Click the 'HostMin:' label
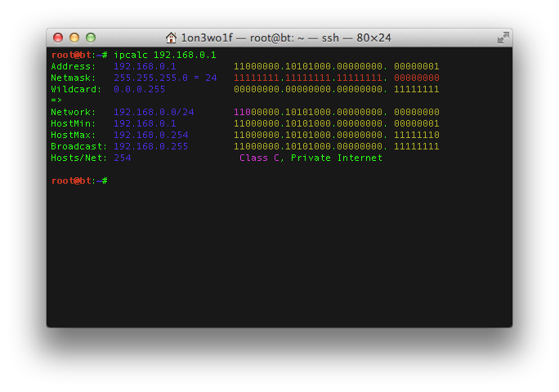The width and height of the screenshot is (559, 392). (x=74, y=123)
